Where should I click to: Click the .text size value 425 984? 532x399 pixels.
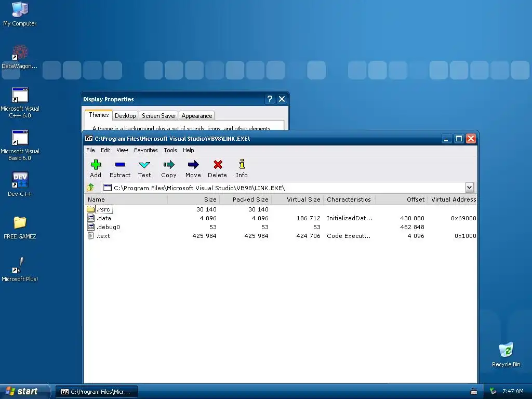click(204, 236)
